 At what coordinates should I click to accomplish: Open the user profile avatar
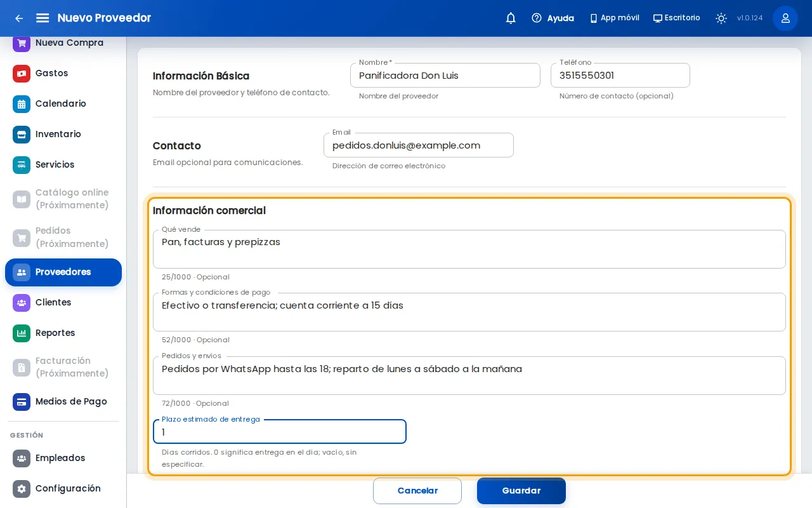(x=785, y=18)
